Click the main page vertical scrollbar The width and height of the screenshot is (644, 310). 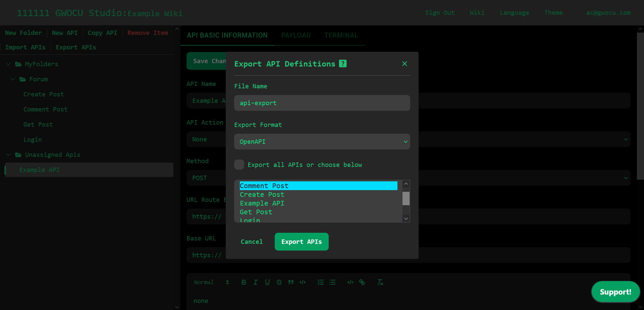point(640,106)
